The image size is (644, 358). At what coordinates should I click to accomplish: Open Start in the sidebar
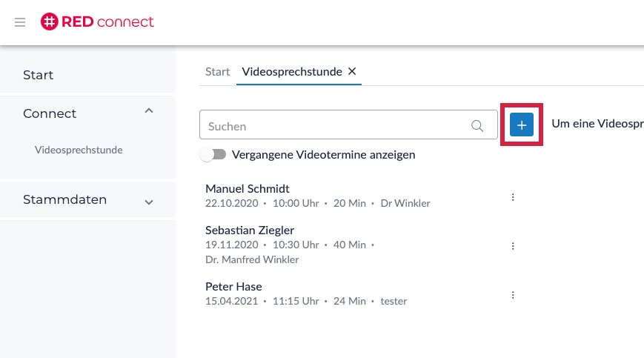click(39, 75)
